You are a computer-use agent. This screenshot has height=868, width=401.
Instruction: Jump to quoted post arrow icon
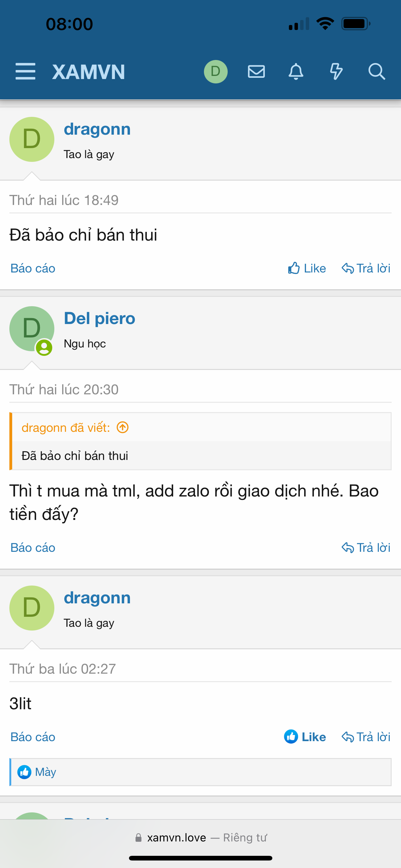pyautogui.click(x=122, y=427)
